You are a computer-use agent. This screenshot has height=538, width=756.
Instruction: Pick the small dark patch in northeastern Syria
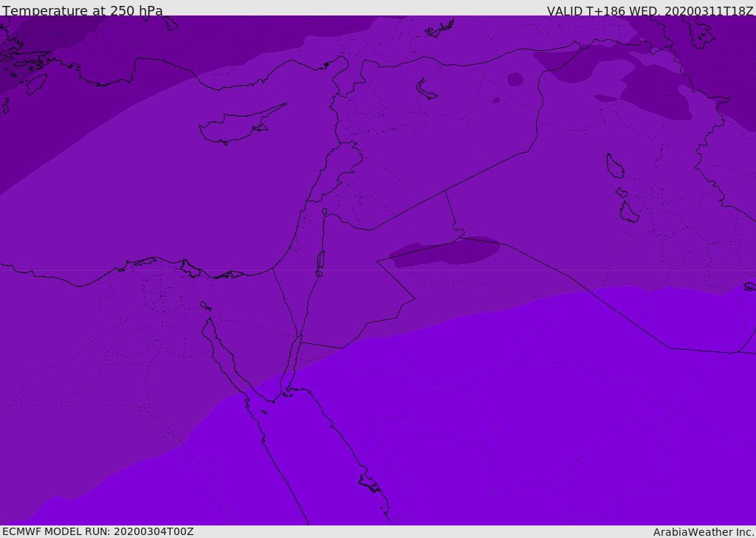coord(515,79)
